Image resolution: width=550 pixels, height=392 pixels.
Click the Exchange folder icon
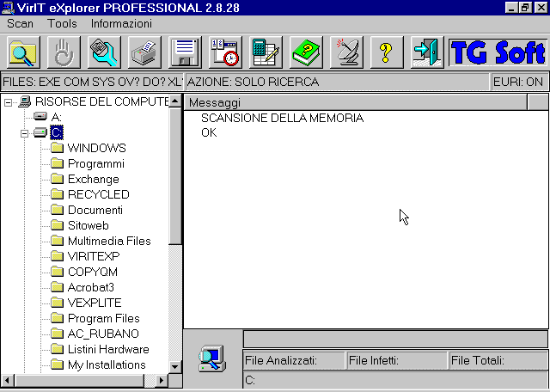click(x=57, y=179)
